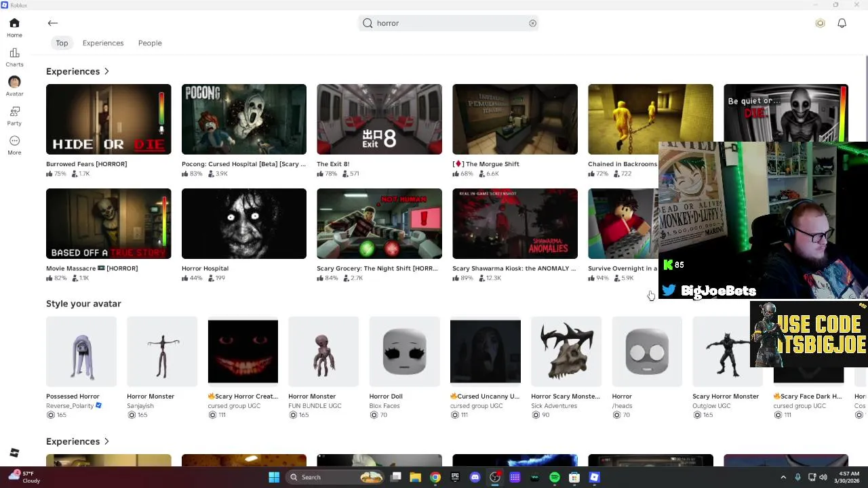Screen dimensions: 868x488
Task: Select the Cursed Uncanny item
Action: pos(486,351)
